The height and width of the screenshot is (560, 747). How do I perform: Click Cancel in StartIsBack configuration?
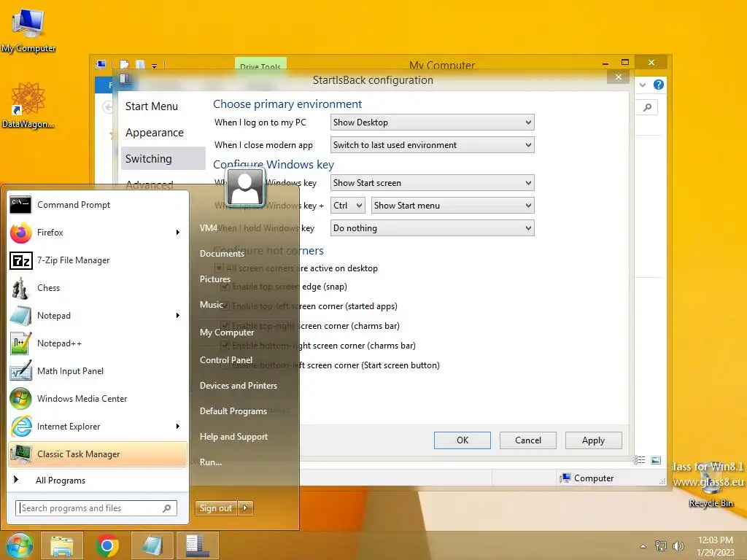[x=528, y=440]
